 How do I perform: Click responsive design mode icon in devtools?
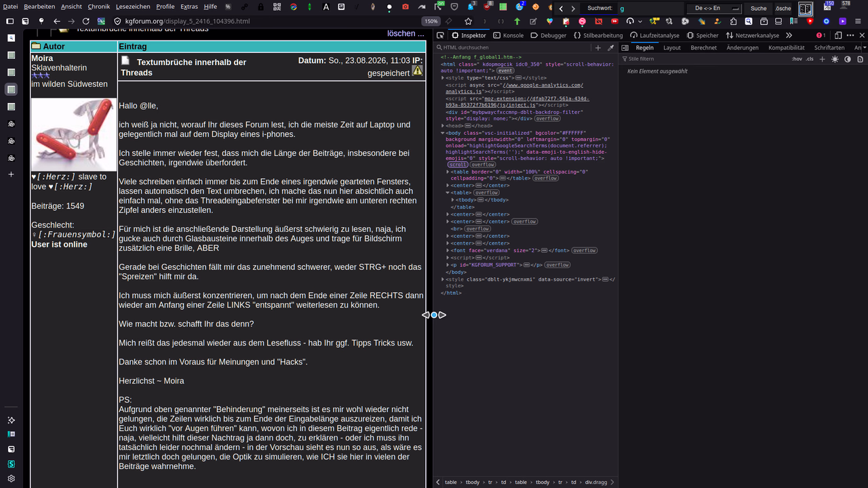click(x=838, y=35)
